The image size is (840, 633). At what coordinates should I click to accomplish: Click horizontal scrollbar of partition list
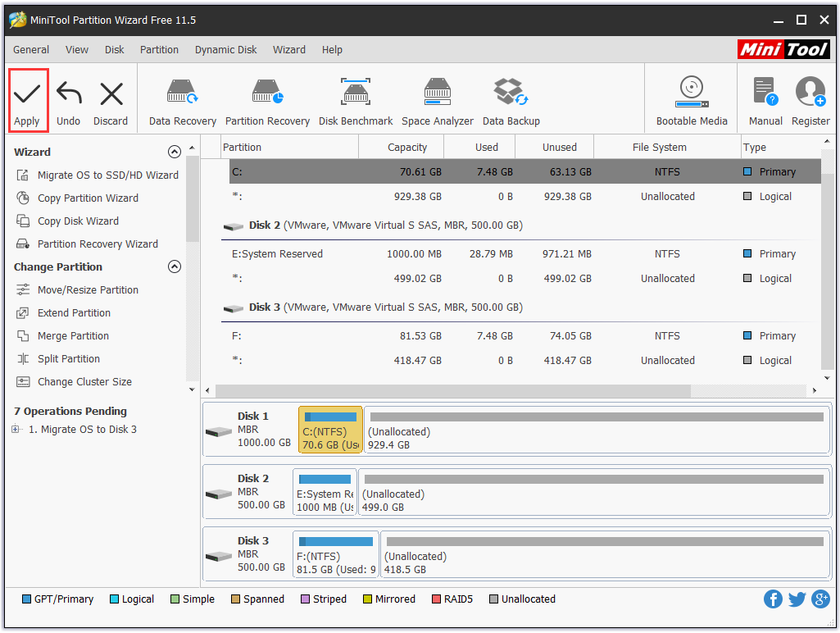(x=452, y=391)
